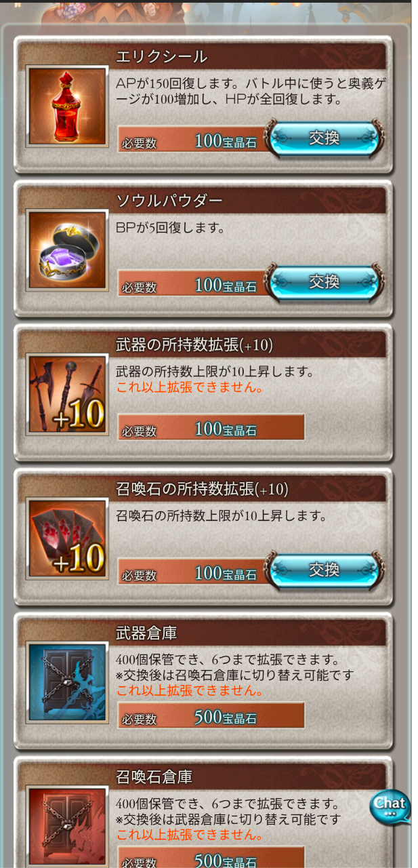This screenshot has height=868, width=418.
Task: Tap the red これ以上拡張できません text under 武器倉庫
Action: [x=190, y=691]
